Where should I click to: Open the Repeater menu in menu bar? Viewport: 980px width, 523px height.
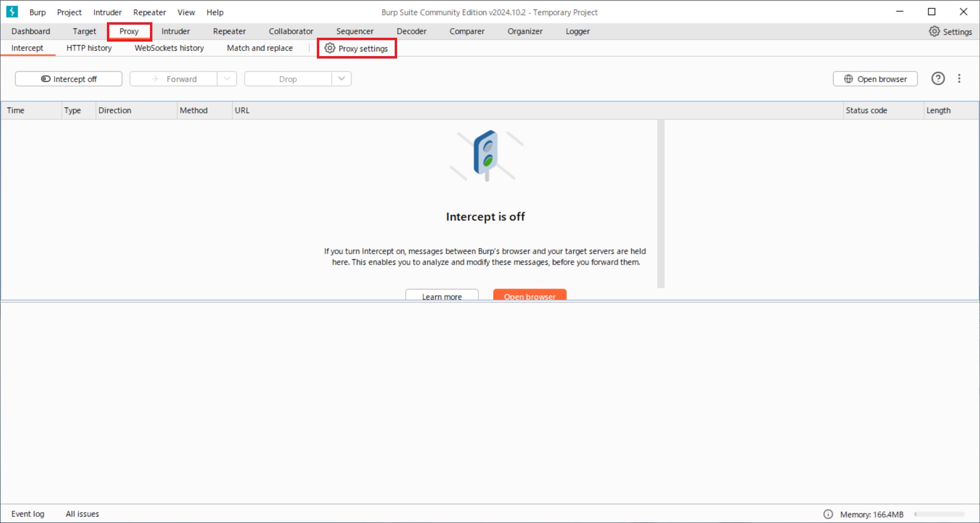tap(149, 12)
